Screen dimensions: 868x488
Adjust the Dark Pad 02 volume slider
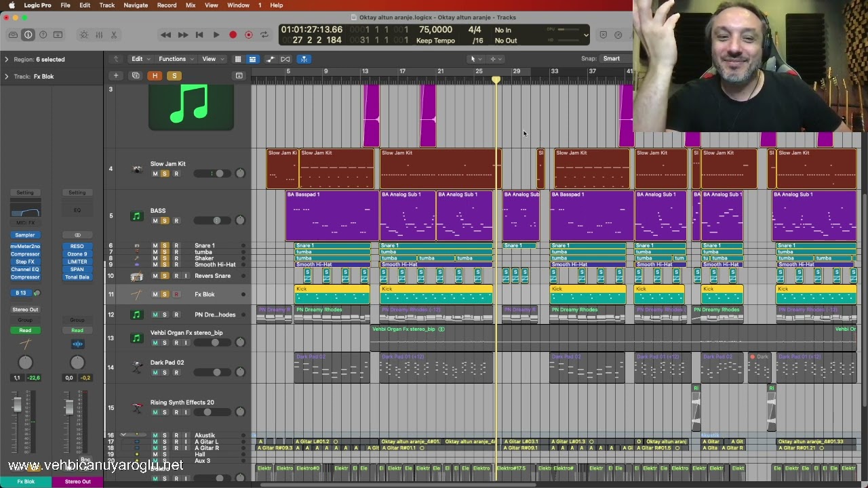(x=212, y=372)
